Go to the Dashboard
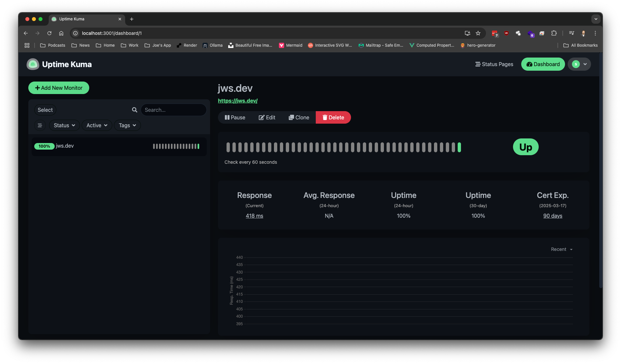 point(543,64)
